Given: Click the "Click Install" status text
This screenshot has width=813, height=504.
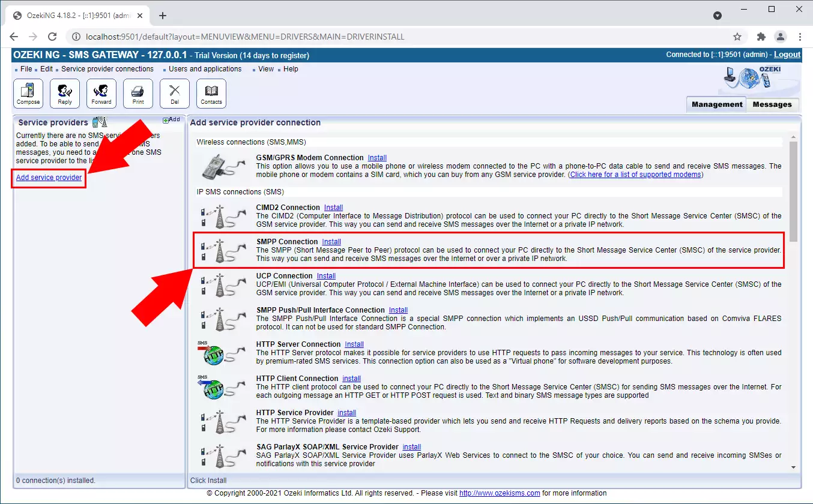Looking at the screenshot, I should point(208,481).
